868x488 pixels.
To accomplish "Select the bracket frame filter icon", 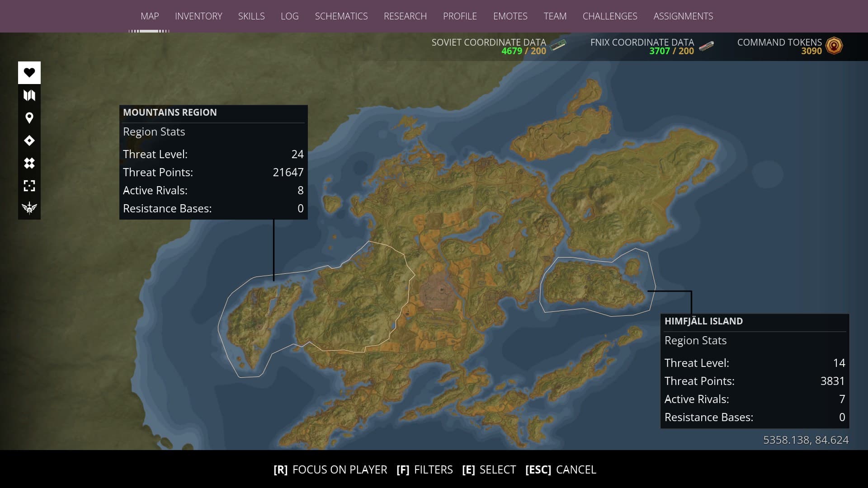I will [29, 186].
